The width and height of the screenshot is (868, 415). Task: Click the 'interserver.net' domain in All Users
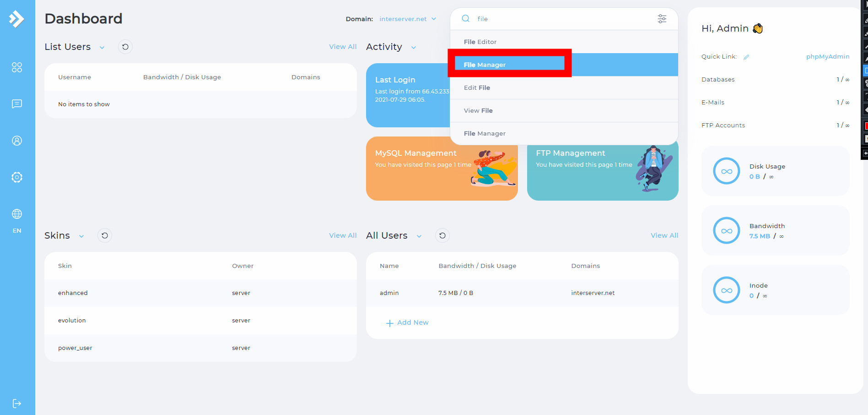593,293
